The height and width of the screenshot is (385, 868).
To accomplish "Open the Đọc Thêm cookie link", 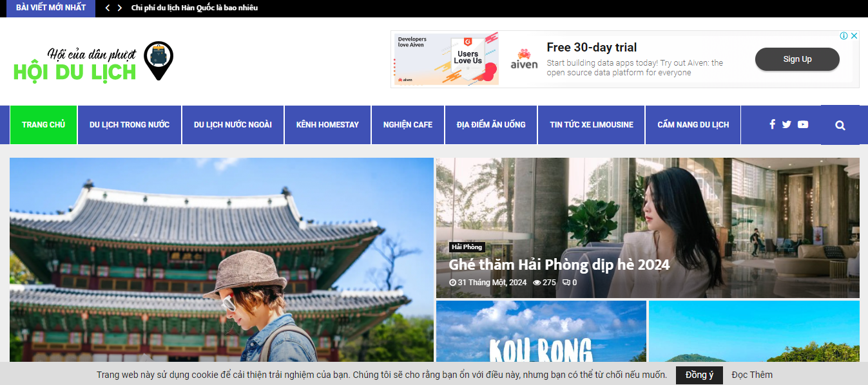I will [752, 375].
